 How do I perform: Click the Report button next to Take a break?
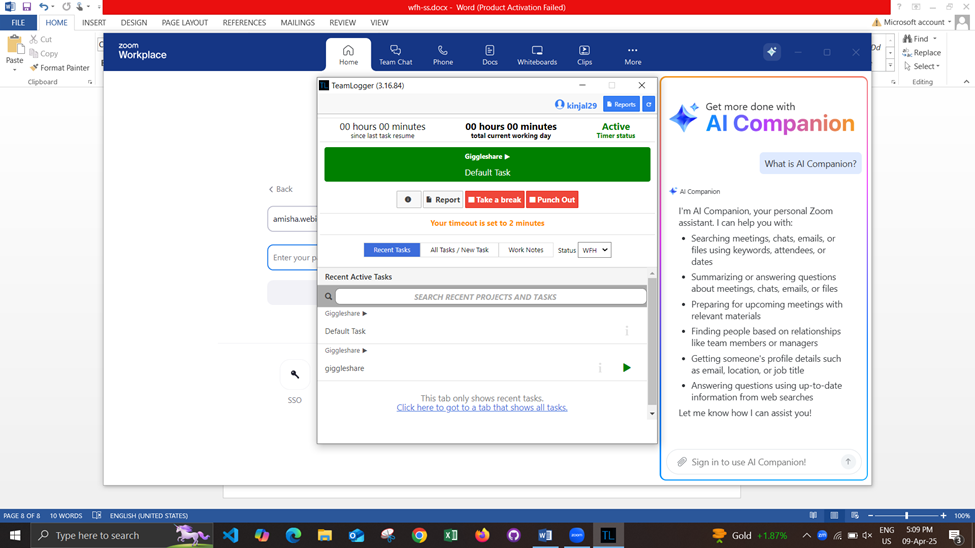click(x=443, y=200)
